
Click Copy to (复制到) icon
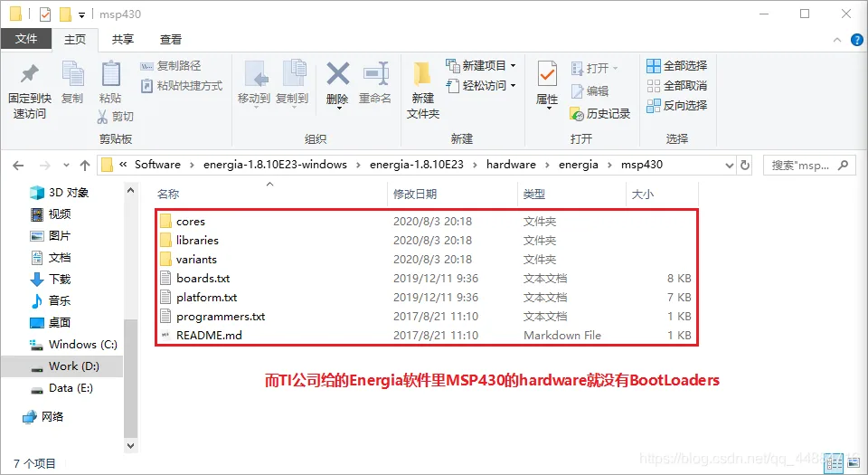pos(293,74)
